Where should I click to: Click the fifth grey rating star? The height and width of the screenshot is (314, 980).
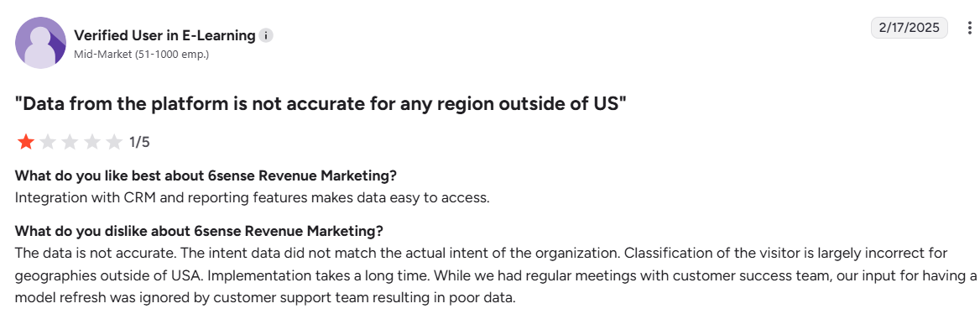[113, 142]
